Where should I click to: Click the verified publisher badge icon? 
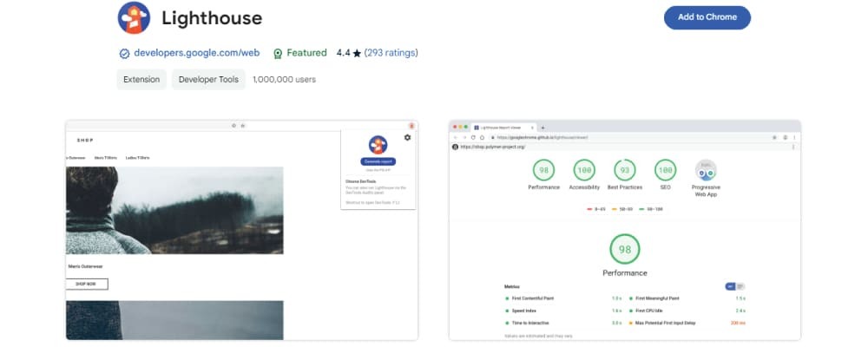[124, 53]
